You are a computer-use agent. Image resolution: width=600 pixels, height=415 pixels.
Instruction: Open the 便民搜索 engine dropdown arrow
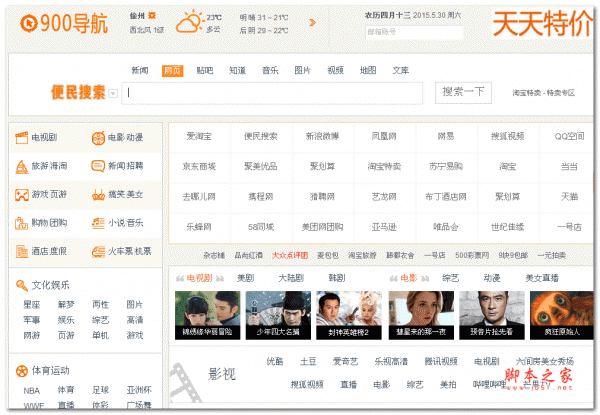(113, 93)
